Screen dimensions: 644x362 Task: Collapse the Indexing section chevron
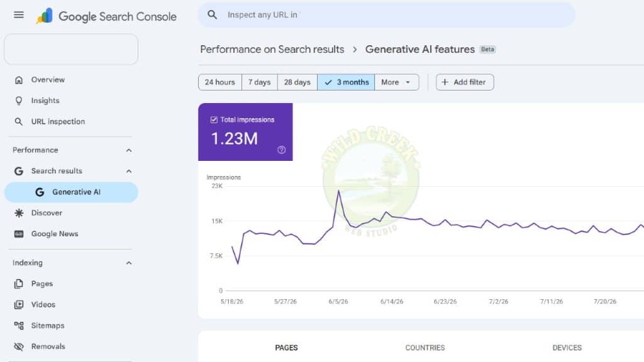pos(129,263)
